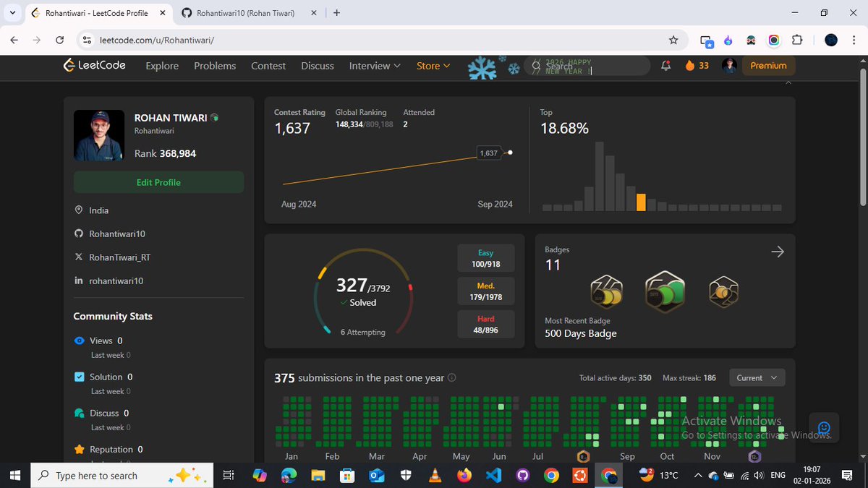Click the snowflake holiday icon in navbar

click(482, 67)
